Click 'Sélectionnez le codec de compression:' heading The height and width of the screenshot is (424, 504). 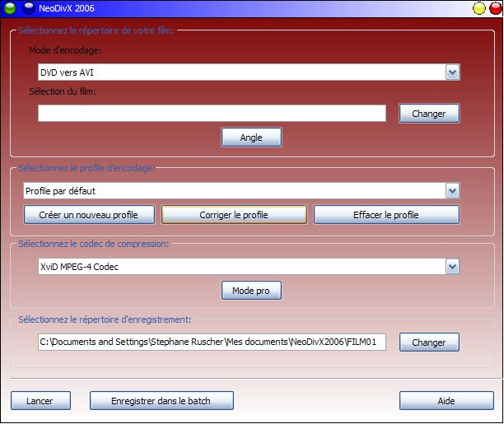coord(94,244)
